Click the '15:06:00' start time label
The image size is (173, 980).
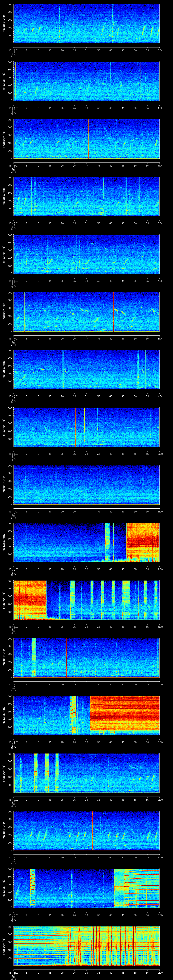pyautogui.click(x=13, y=281)
